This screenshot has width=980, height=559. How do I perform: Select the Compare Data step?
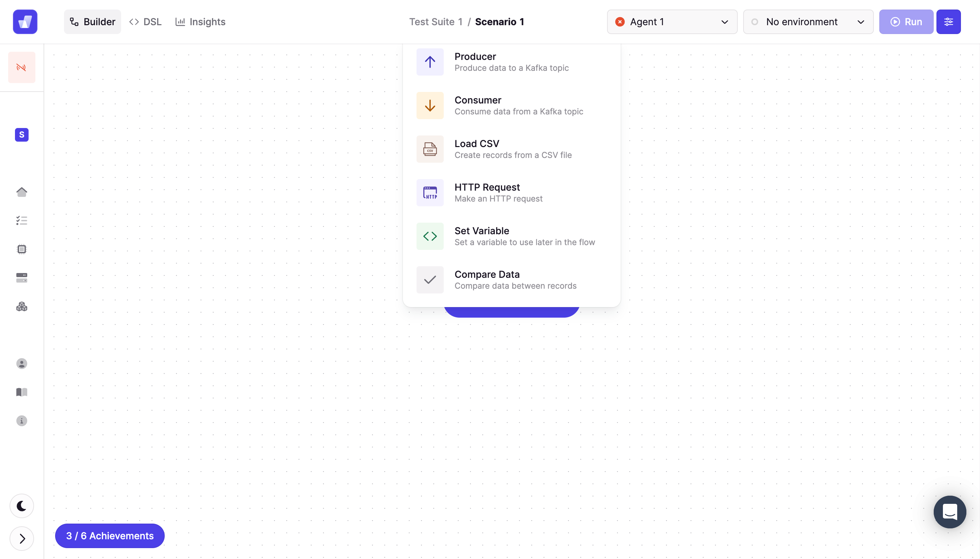click(511, 280)
